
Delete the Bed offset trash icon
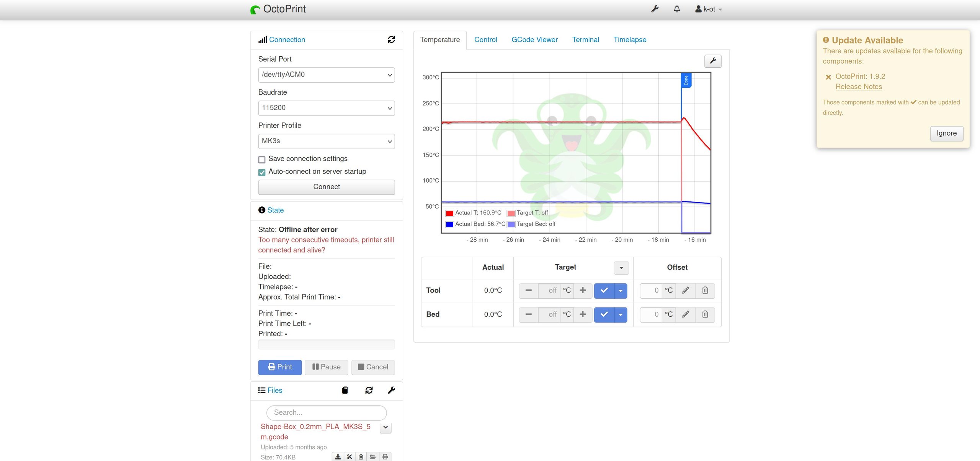(705, 314)
